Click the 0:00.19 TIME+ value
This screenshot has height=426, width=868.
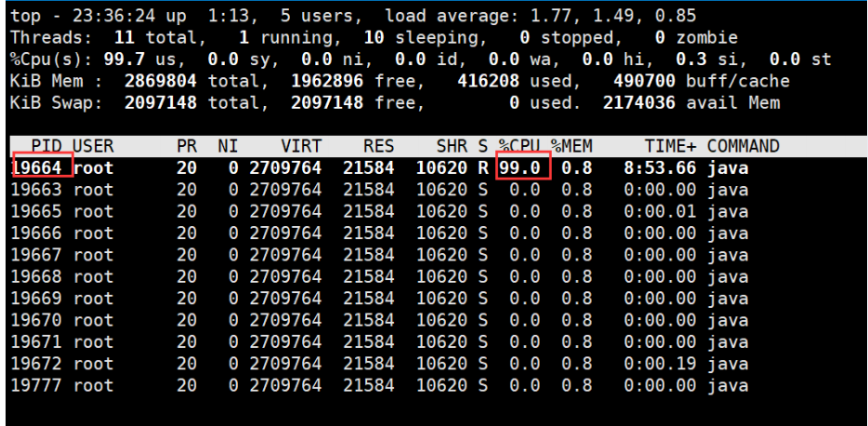click(660, 364)
